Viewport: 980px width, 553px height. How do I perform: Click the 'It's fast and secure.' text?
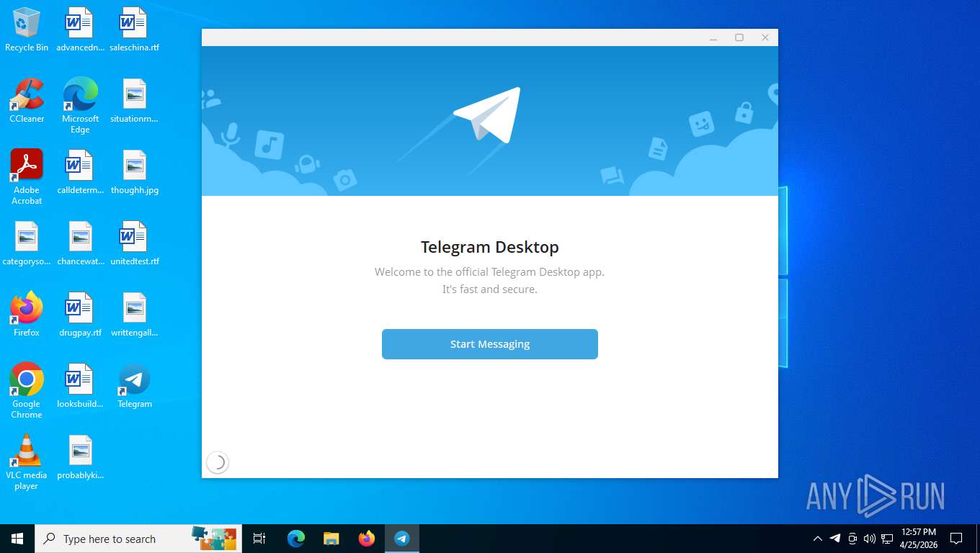pyautogui.click(x=490, y=289)
